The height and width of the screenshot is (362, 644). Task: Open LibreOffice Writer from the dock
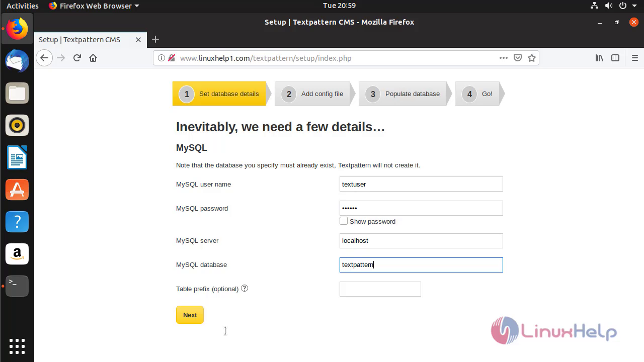coord(17,157)
